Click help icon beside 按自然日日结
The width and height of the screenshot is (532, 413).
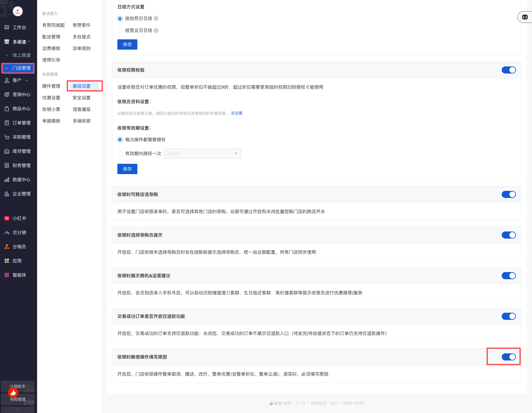[156, 18]
